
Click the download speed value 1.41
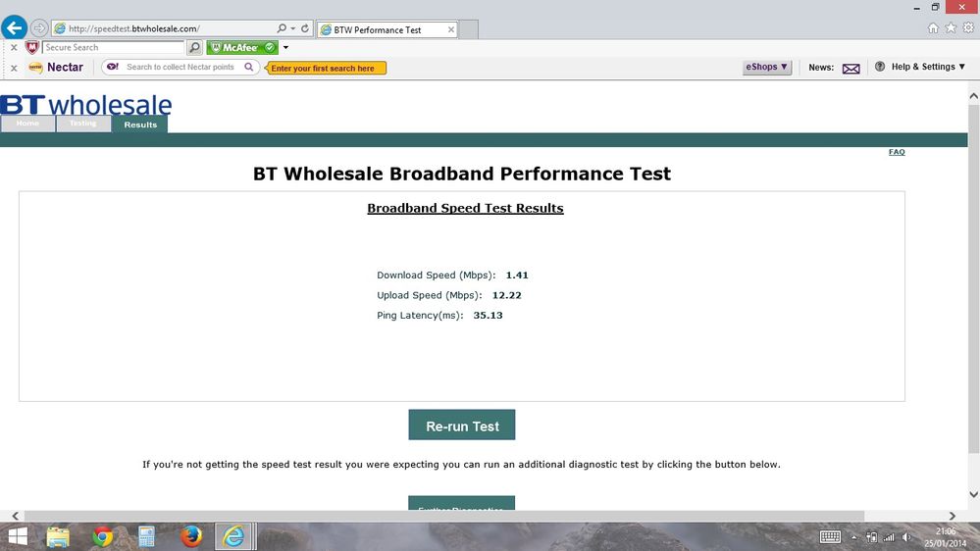coord(517,275)
